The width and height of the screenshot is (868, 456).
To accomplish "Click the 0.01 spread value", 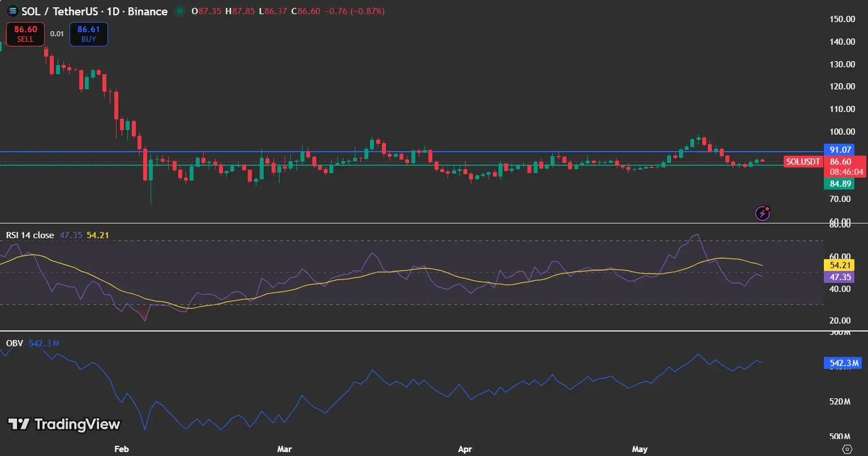I will (x=57, y=34).
